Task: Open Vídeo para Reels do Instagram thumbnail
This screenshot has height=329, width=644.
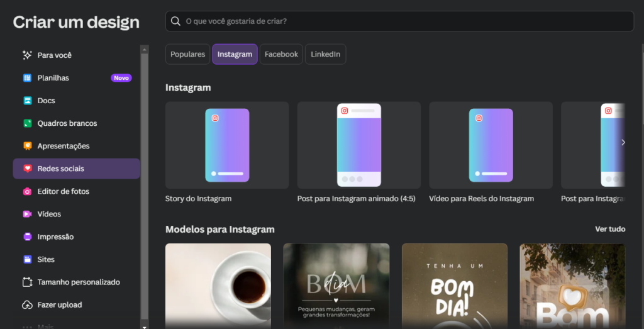Action: point(491,145)
